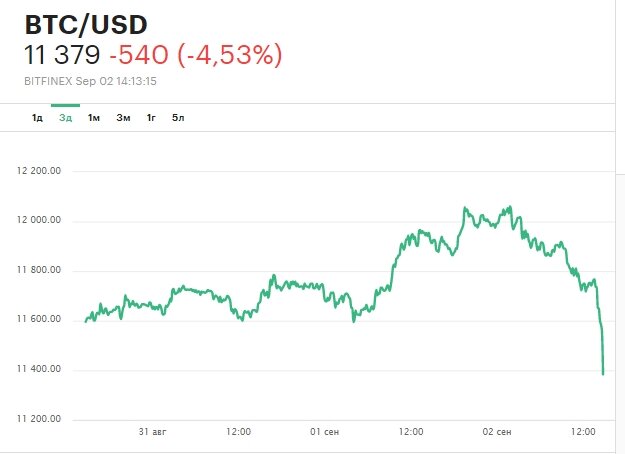Switch to the 3м range tab
The width and height of the screenshot is (625, 454).
coord(123,118)
